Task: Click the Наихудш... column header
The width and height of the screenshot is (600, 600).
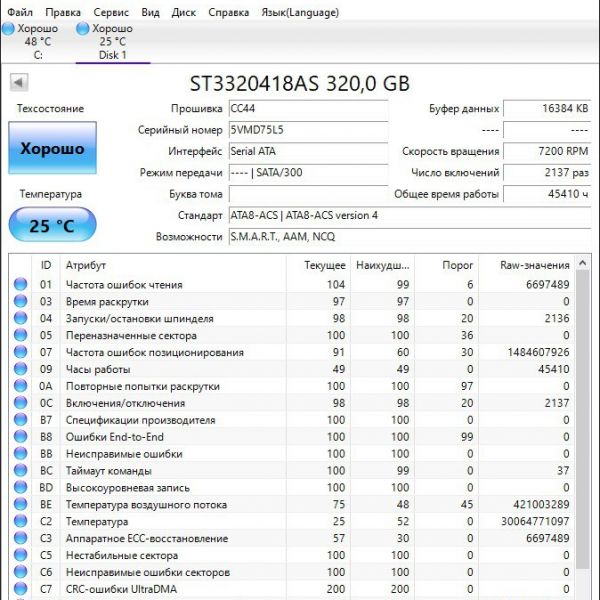Action: [x=382, y=265]
